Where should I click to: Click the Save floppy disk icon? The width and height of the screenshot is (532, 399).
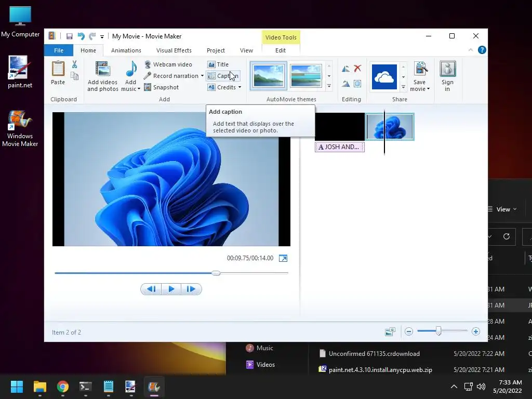point(70,36)
